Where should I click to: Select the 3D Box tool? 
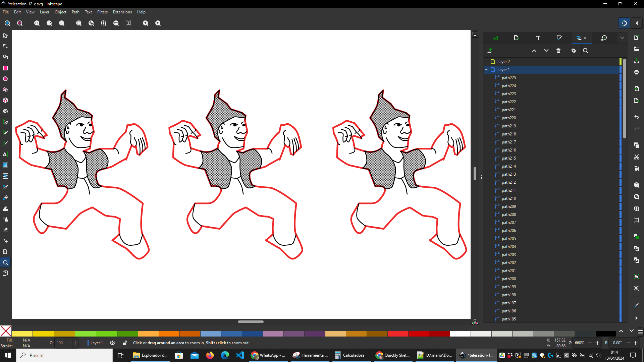pos(5,100)
